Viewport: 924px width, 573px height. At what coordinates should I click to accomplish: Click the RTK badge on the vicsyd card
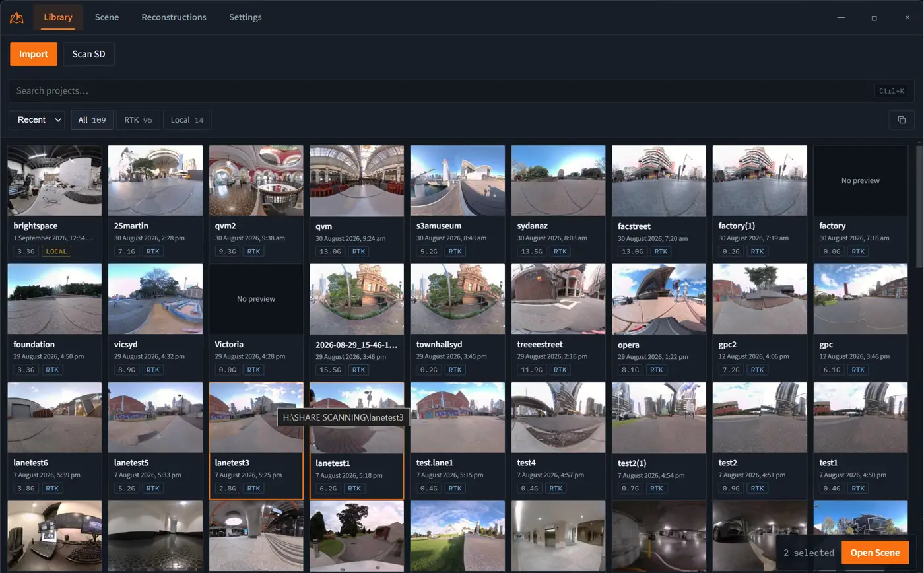[152, 370]
